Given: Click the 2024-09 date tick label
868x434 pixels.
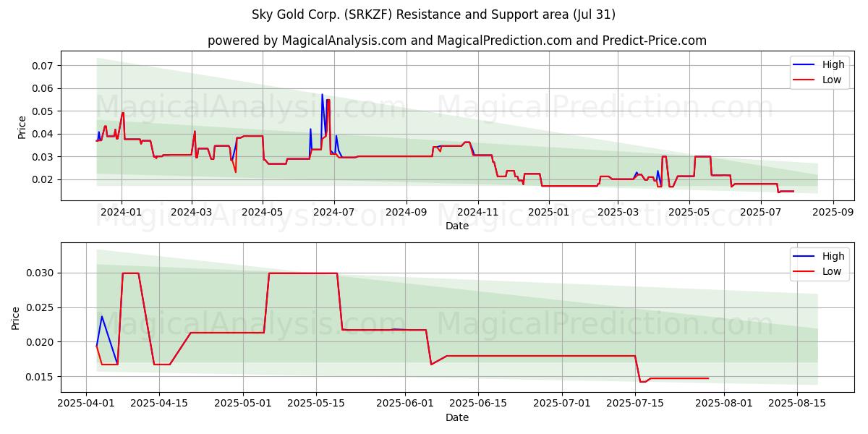Looking at the screenshot, I should 405,212.
